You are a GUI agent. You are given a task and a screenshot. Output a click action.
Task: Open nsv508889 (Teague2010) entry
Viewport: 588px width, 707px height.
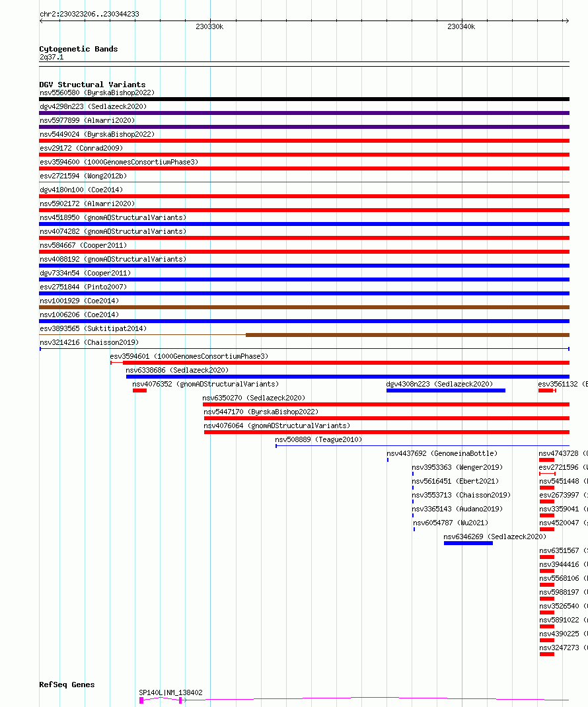coord(319,439)
